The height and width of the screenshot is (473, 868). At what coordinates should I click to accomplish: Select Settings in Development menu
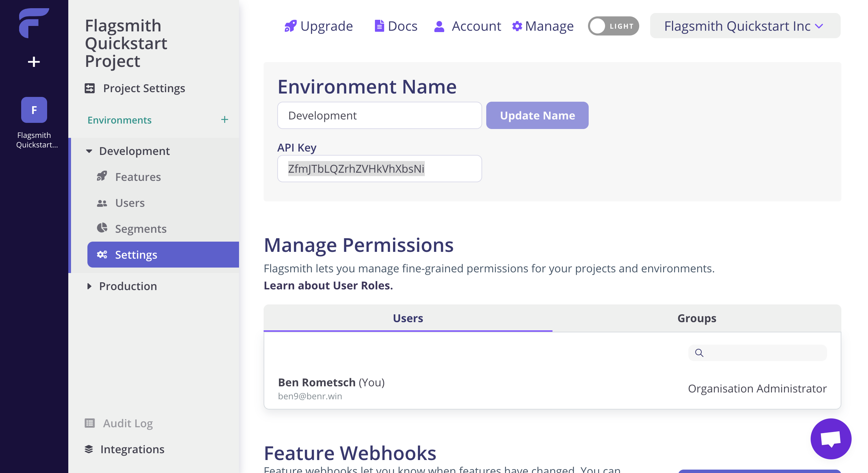(x=163, y=255)
